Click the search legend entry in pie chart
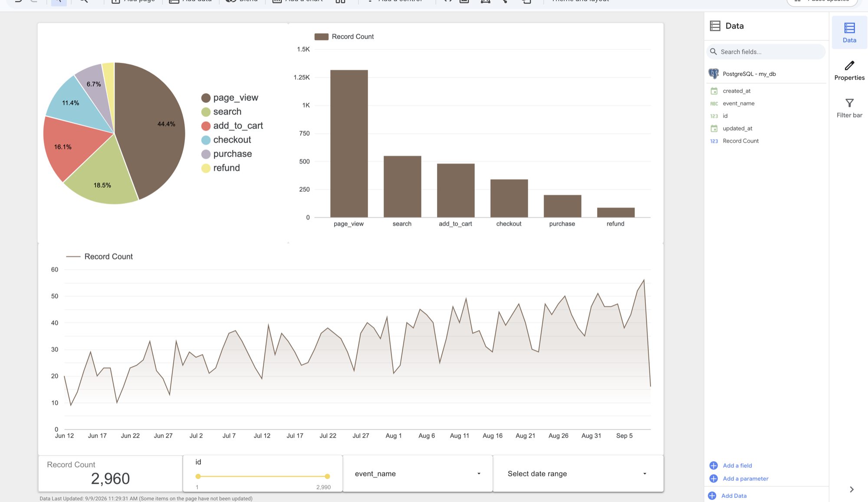This screenshot has width=868, height=502. tap(221, 112)
